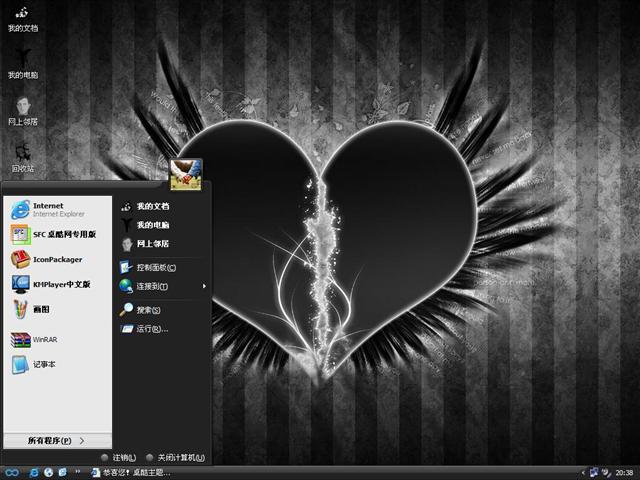
Task: Switch to 恭喜您! 桌酷主题... taskbar window
Action: (x=131, y=473)
